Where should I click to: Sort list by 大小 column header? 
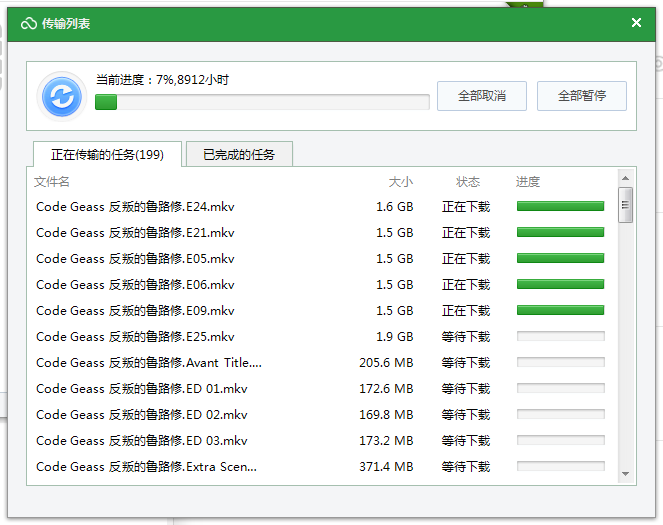pyautogui.click(x=400, y=182)
